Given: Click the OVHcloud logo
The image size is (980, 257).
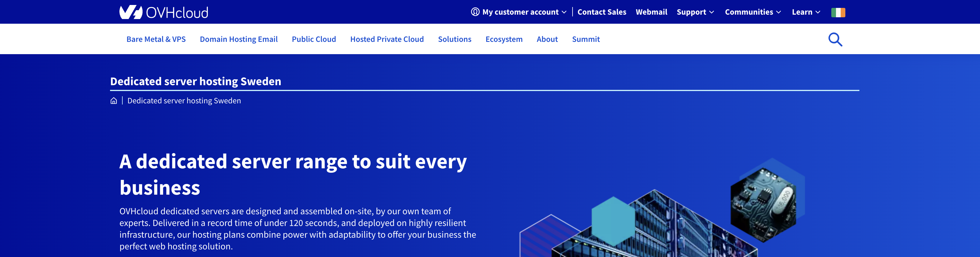Looking at the screenshot, I should (x=164, y=12).
